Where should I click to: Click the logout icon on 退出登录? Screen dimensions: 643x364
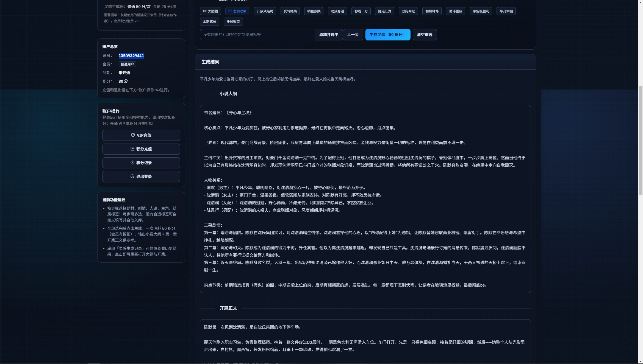click(x=132, y=176)
